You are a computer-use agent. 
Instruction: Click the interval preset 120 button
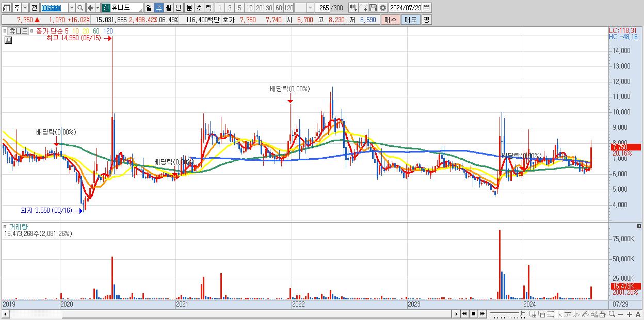click(288, 8)
